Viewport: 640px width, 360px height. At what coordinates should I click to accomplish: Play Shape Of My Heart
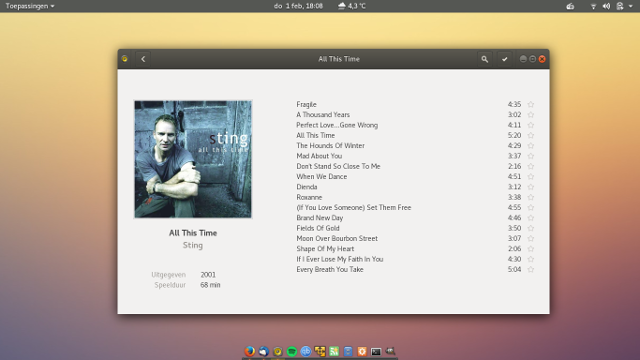325,249
